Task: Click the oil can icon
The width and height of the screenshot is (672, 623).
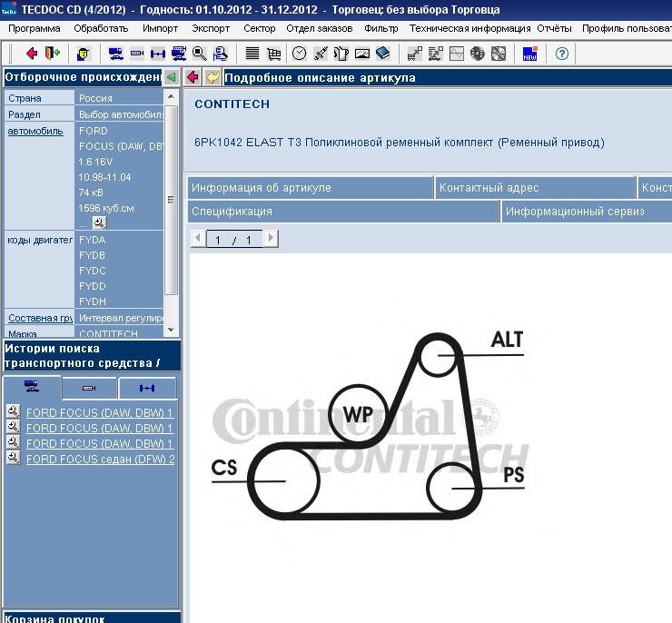Action: pyautogui.click(x=341, y=54)
